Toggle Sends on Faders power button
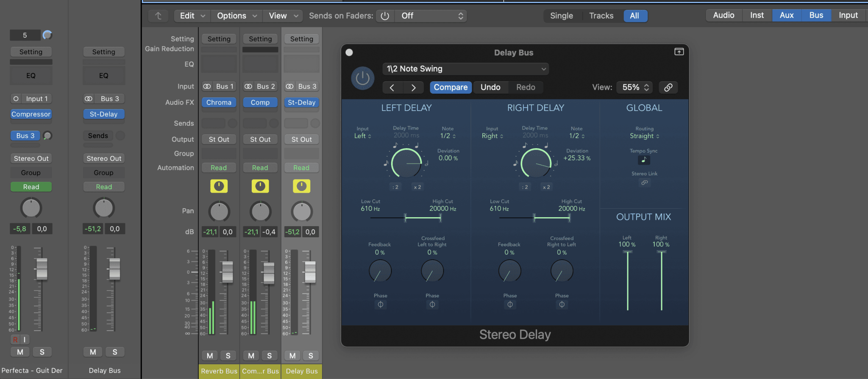 click(385, 16)
